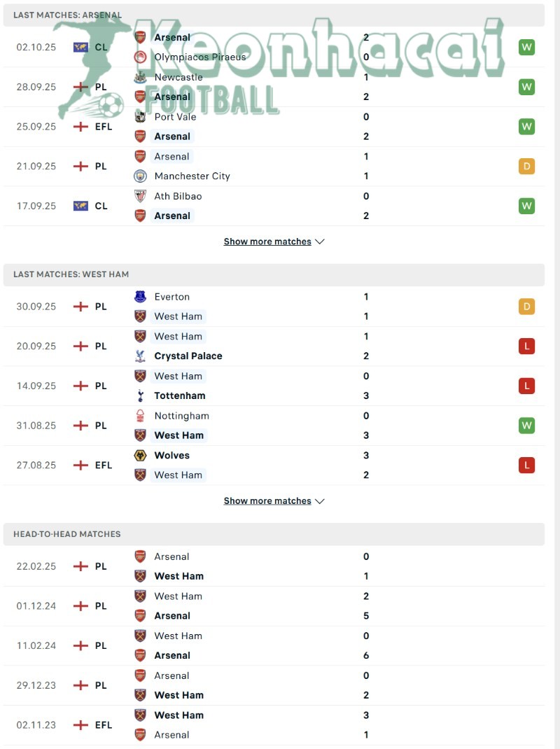
Task: Click the West Ham name in head-to-head row
Action: (x=177, y=575)
